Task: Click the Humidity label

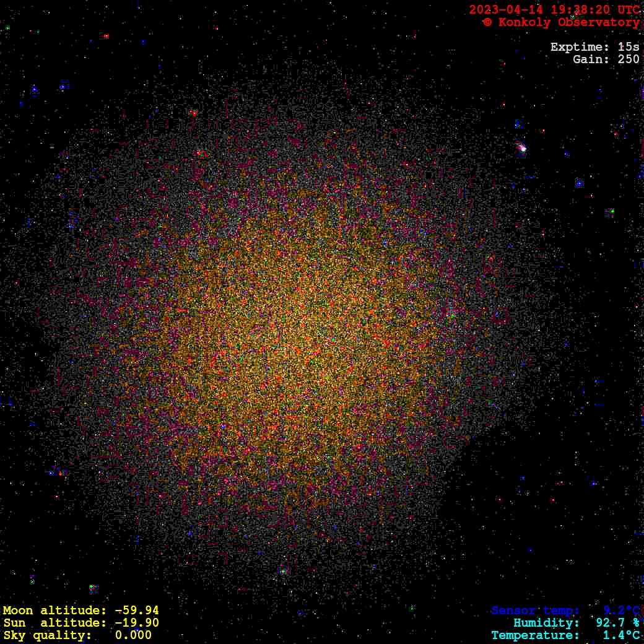Action: pos(546,623)
